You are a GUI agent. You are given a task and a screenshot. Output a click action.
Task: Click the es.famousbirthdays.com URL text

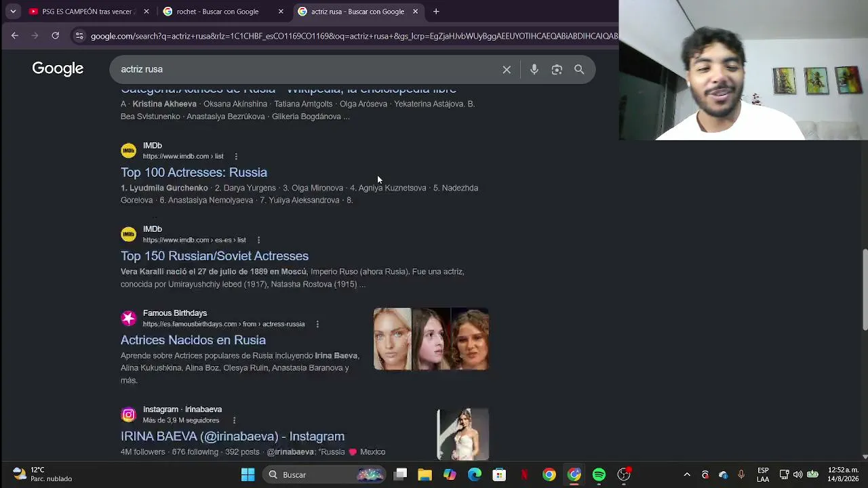click(224, 324)
